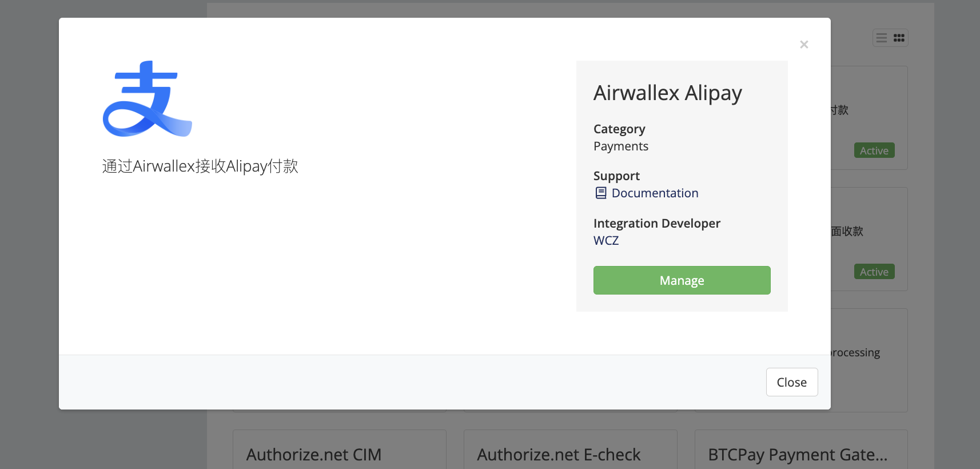Click the 面收款 gateway card title

tap(847, 232)
